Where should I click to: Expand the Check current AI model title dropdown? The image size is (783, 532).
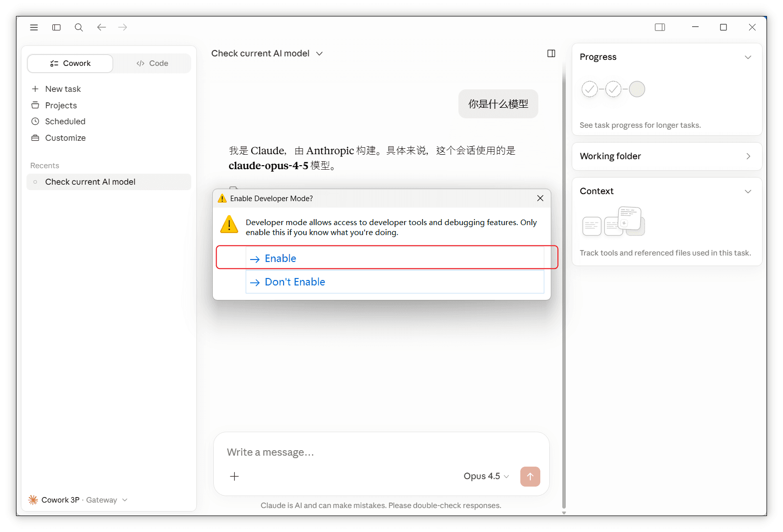click(x=267, y=53)
